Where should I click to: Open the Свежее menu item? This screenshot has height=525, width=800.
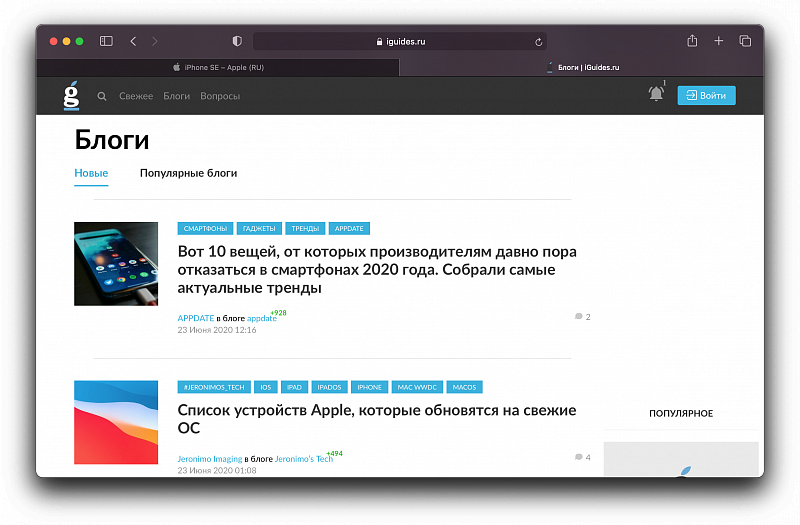pos(136,96)
